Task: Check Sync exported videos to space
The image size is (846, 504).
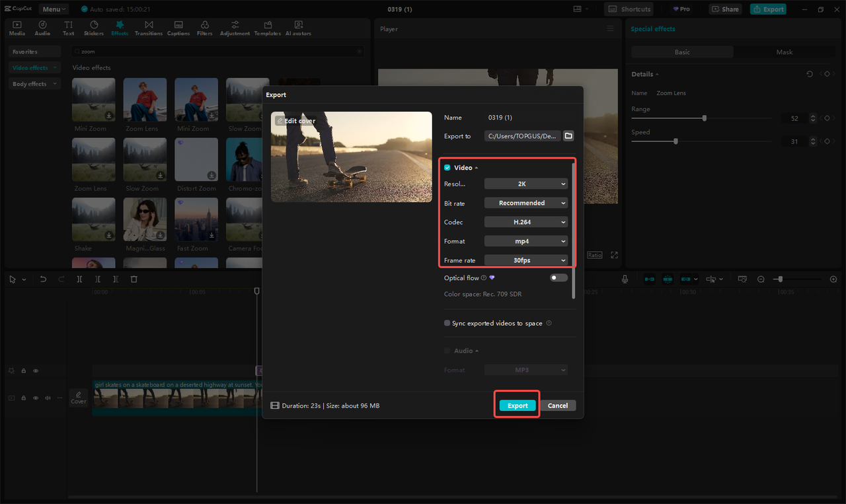Action: [x=447, y=322]
